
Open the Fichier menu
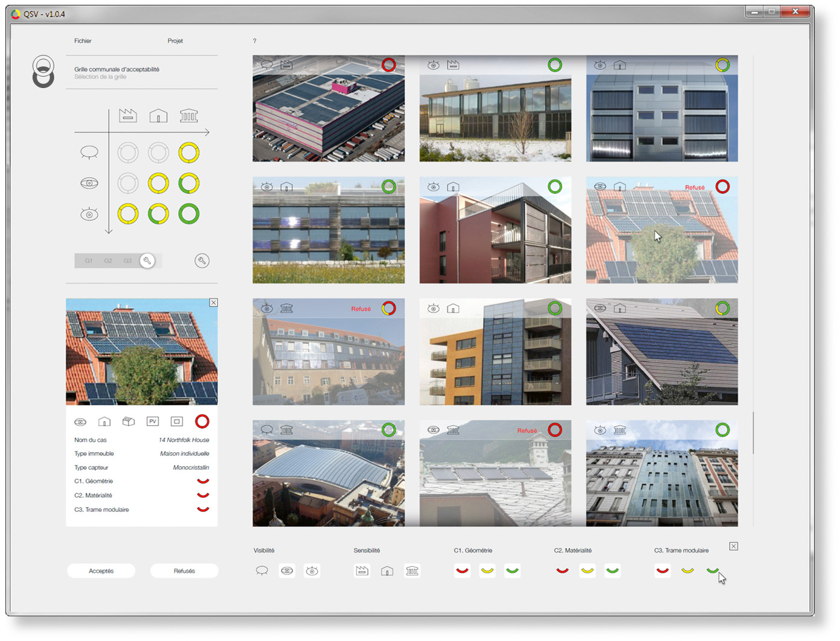point(83,41)
